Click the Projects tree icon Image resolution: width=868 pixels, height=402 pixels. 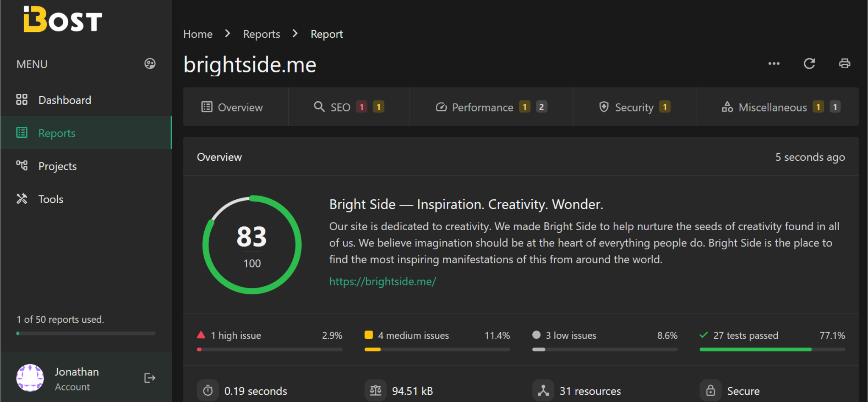(x=22, y=165)
